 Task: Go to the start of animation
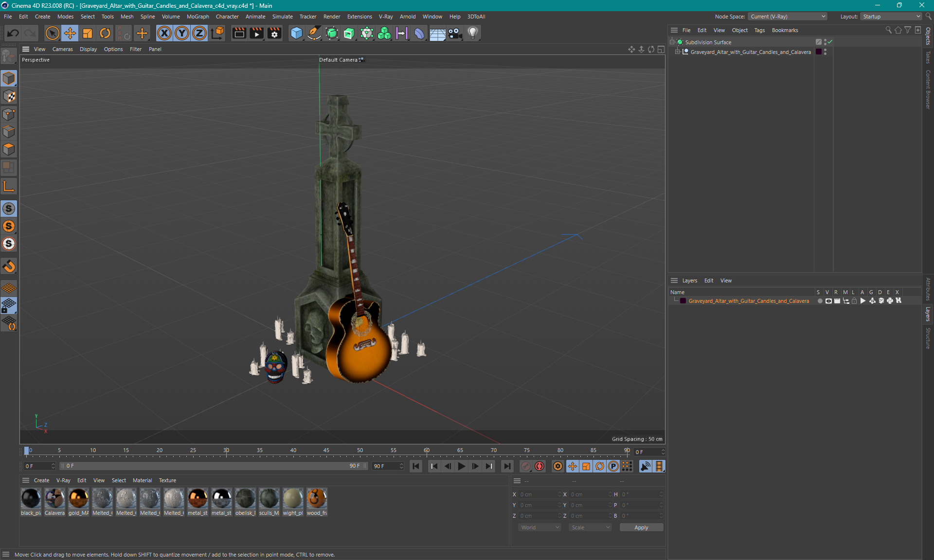[x=416, y=466]
